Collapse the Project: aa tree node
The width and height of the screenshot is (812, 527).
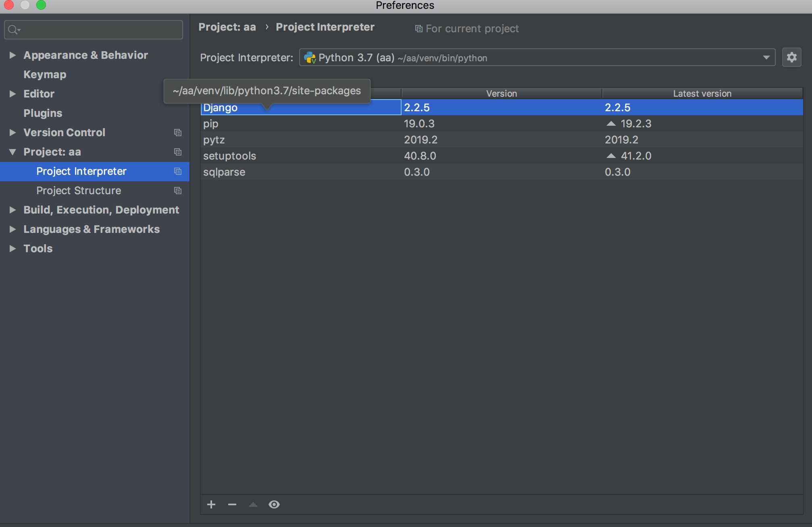(12, 152)
